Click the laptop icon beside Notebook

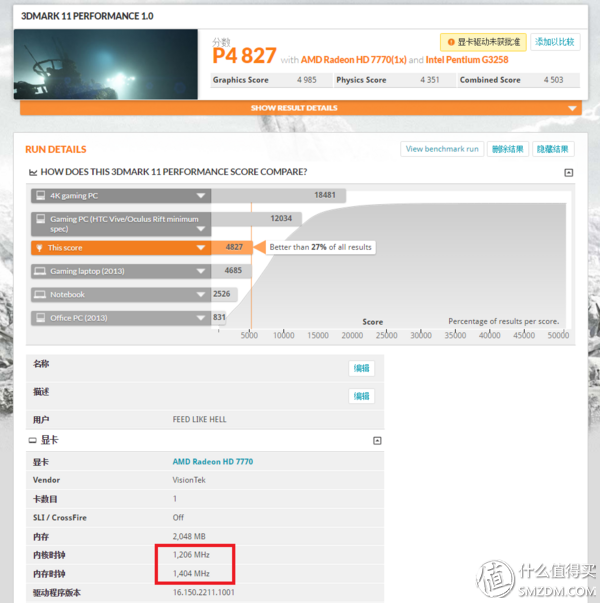[40, 295]
